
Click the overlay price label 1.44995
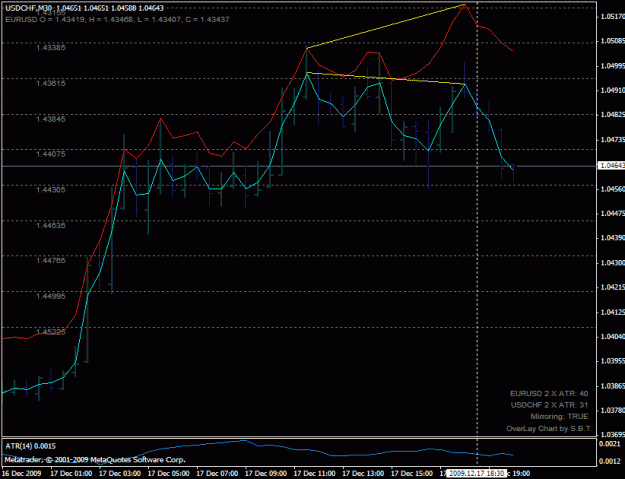tap(51, 296)
